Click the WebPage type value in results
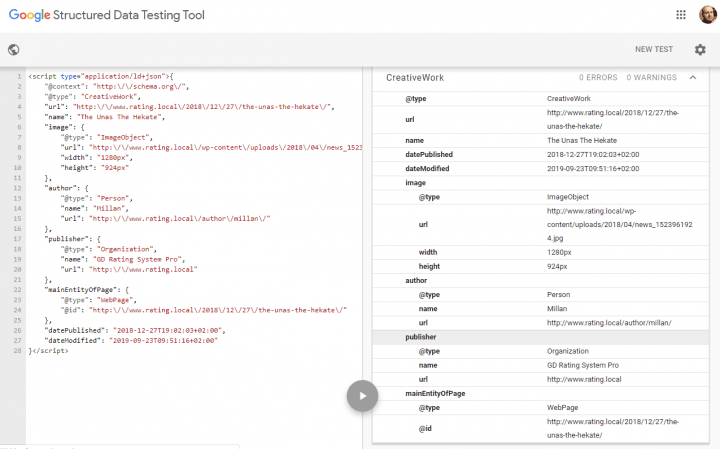The image size is (720, 449). (x=562, y=408)
